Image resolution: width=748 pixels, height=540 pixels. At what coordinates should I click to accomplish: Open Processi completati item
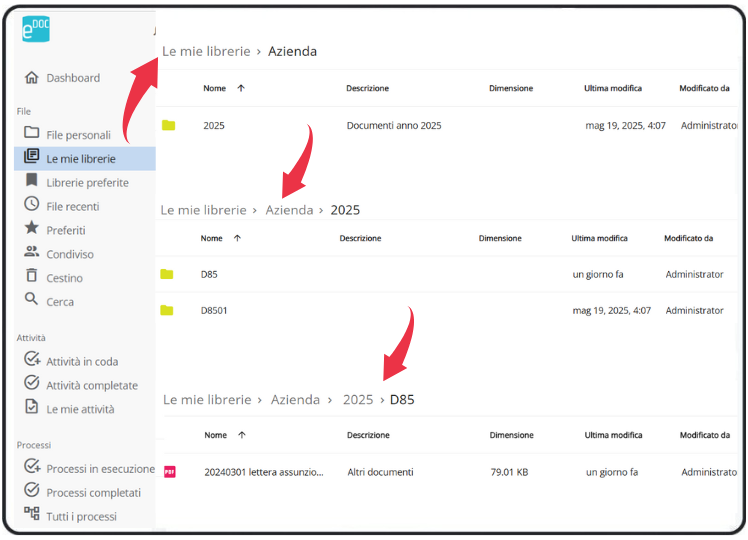[x=93, y=492]
